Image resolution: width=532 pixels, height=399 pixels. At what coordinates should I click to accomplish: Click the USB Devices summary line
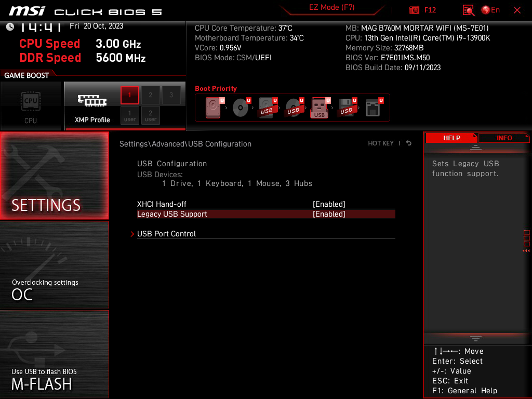[x=237, y=183]
